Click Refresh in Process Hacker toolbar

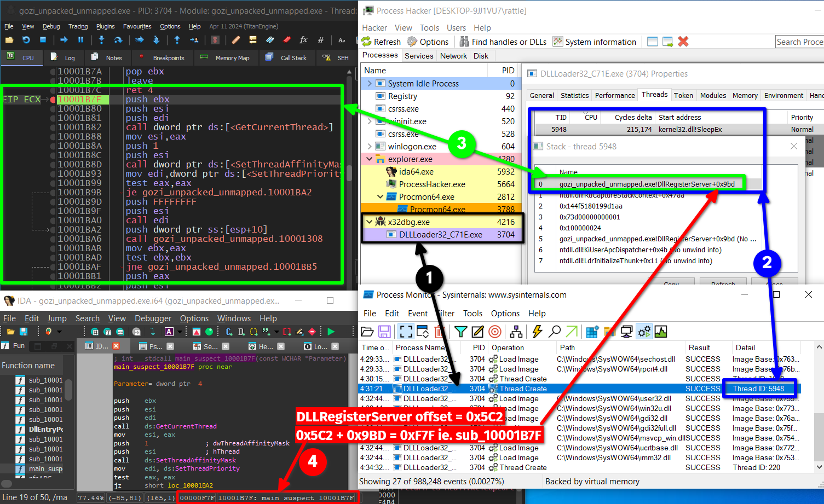(381, 42)
